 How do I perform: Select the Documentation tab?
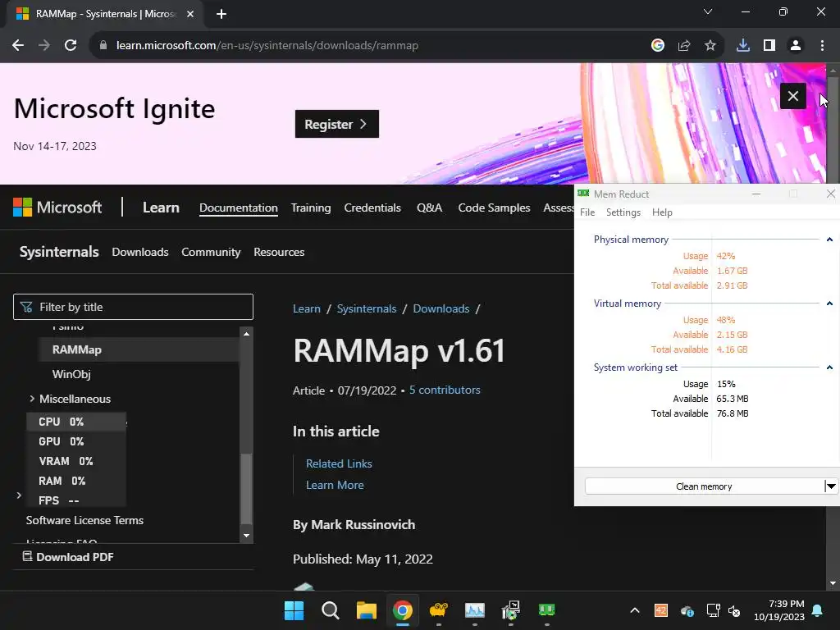click(x=239, y=208)
